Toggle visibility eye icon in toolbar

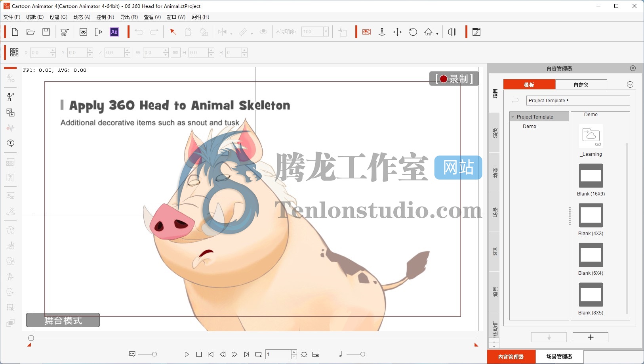coord(263,32)
